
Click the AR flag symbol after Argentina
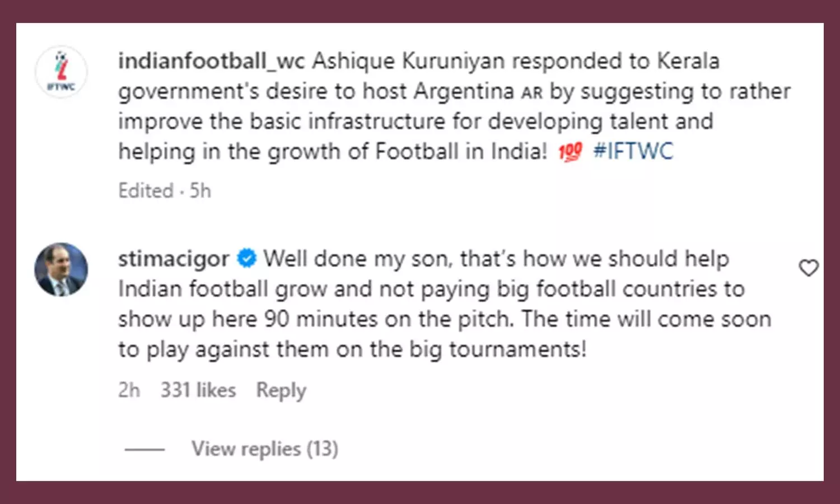531,92
